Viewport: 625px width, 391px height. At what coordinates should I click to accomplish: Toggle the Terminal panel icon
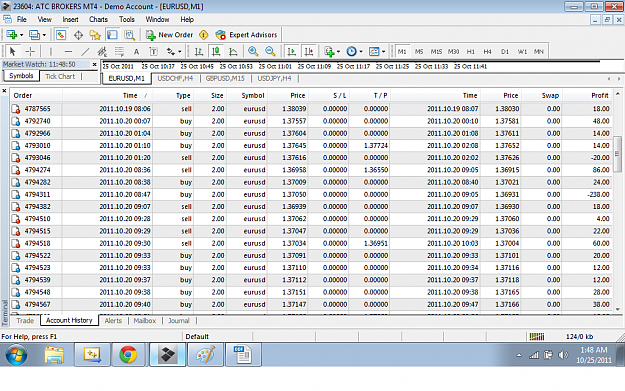pos(112,35)
